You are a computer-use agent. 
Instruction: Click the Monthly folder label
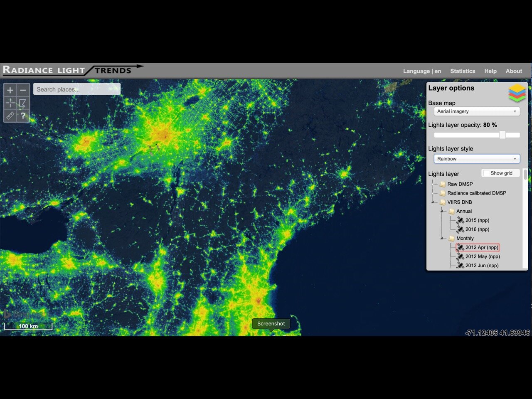tap(465, 239)
